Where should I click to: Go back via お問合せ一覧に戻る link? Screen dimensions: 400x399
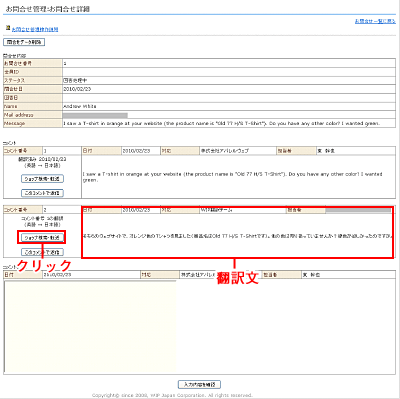pyautogui.click(x=375, y=21)
